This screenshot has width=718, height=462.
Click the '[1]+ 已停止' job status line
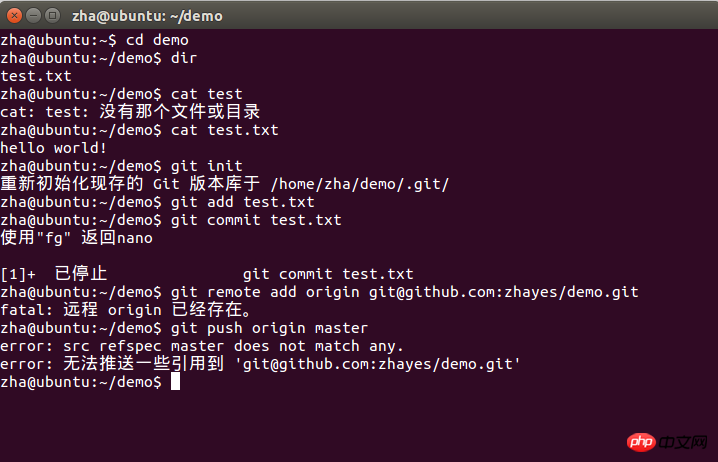207,274
